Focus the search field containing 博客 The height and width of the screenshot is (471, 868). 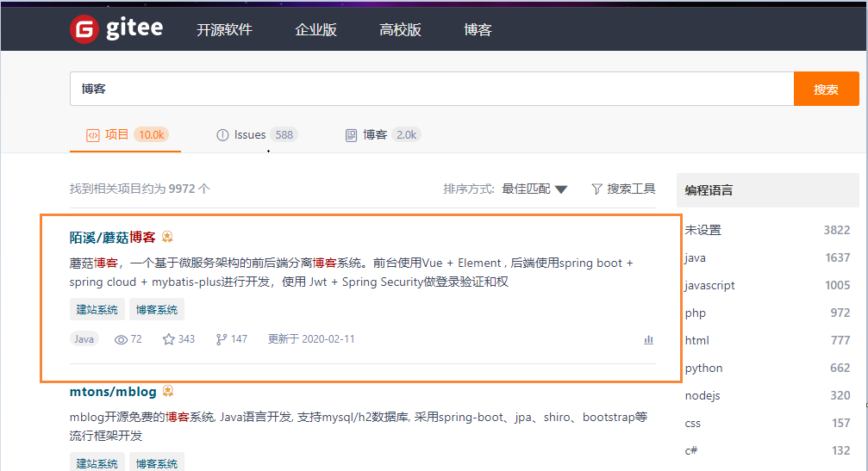pos(432,89)
